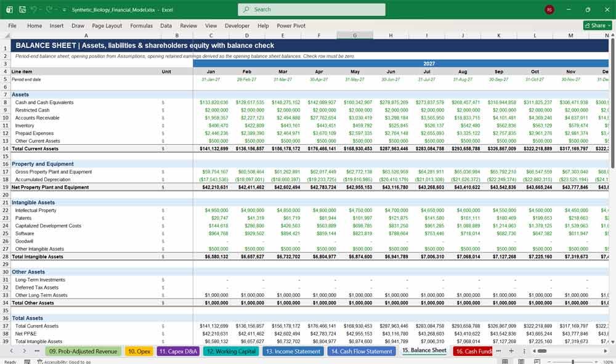Viewport: 616px width, 364px height.
Task: Switch to 16. Cash Funding sheet tab
Action: 473,351
